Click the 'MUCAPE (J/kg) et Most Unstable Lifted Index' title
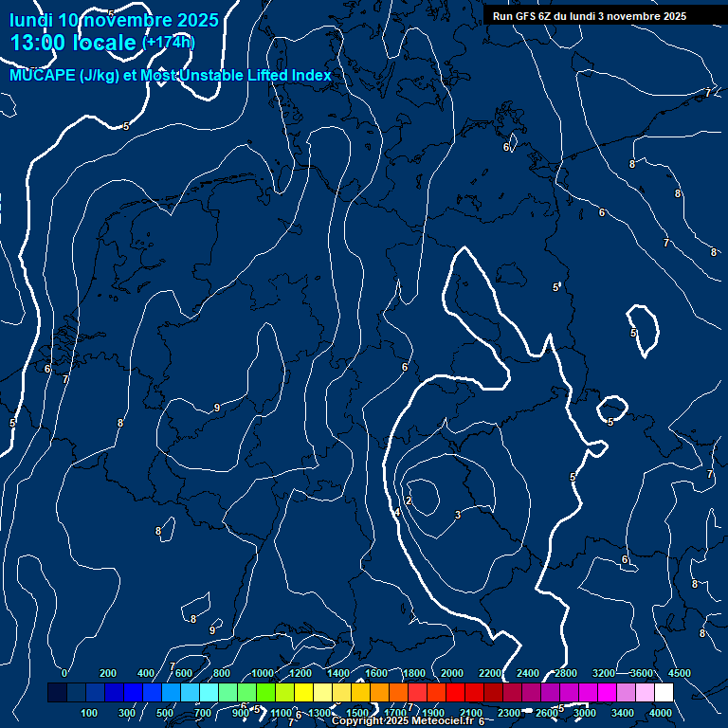The height and width of the screenshot is (728, 728). [171, 75]
